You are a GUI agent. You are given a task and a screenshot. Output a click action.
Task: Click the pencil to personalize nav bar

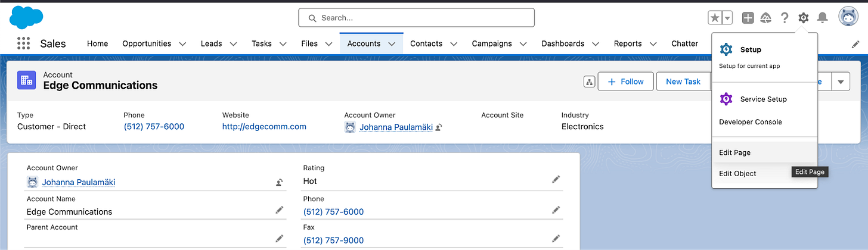point(855,44)
